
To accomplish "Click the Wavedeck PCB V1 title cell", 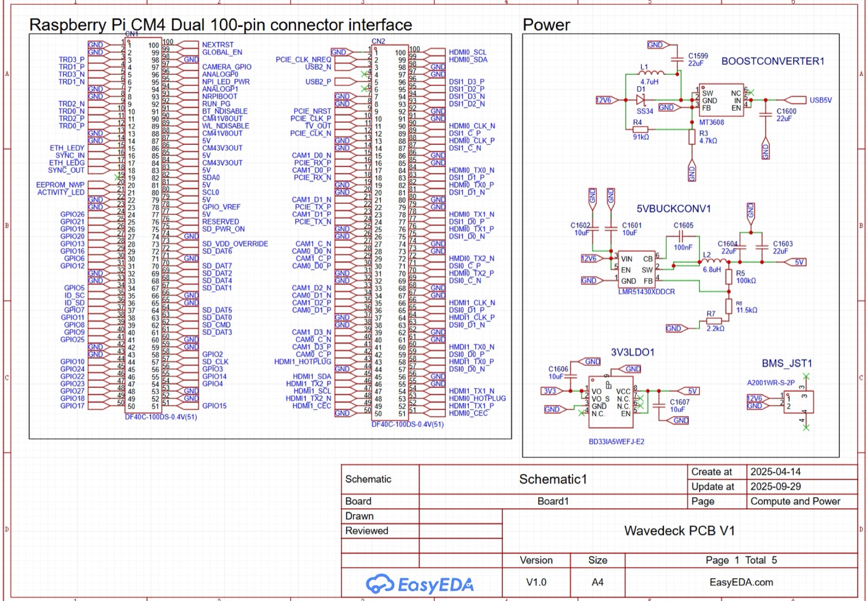I will [x=680, y=530].
